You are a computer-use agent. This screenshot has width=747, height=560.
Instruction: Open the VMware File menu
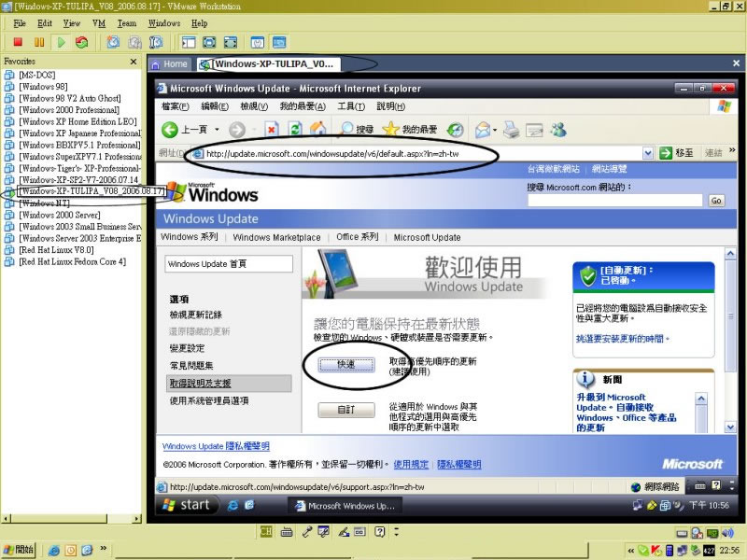tap(20, 23)
